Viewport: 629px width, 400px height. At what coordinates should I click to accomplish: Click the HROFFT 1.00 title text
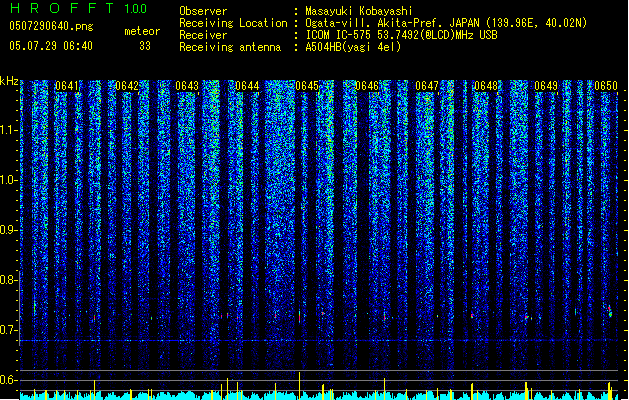pyautogui.click(x=78, y=8)
